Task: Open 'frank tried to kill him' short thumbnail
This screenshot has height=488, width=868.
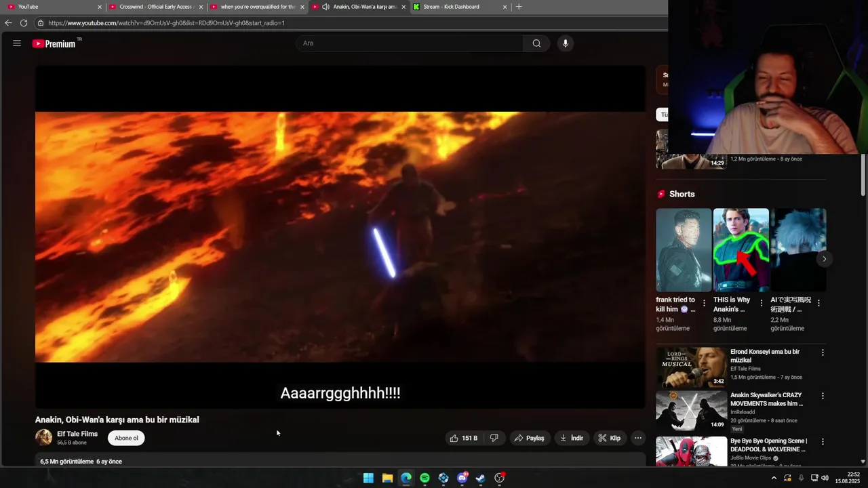Action: [x=684, y=250]
